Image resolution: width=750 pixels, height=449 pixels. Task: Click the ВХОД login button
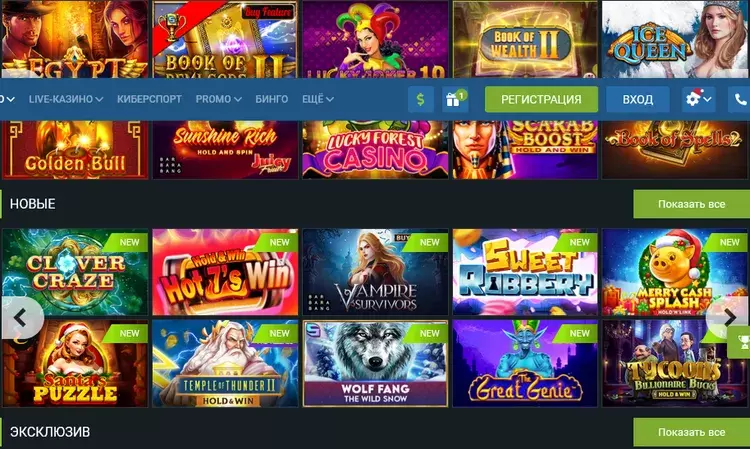(638, 99)
